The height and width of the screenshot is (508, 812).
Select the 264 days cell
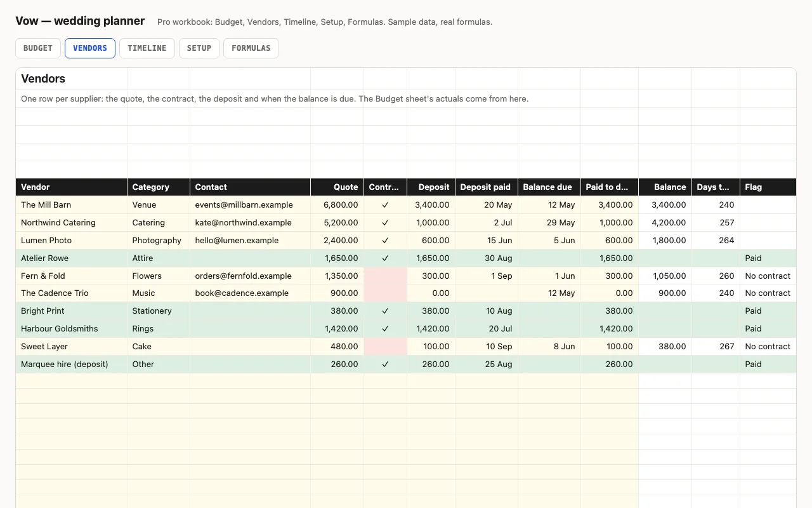coord(716,241)
